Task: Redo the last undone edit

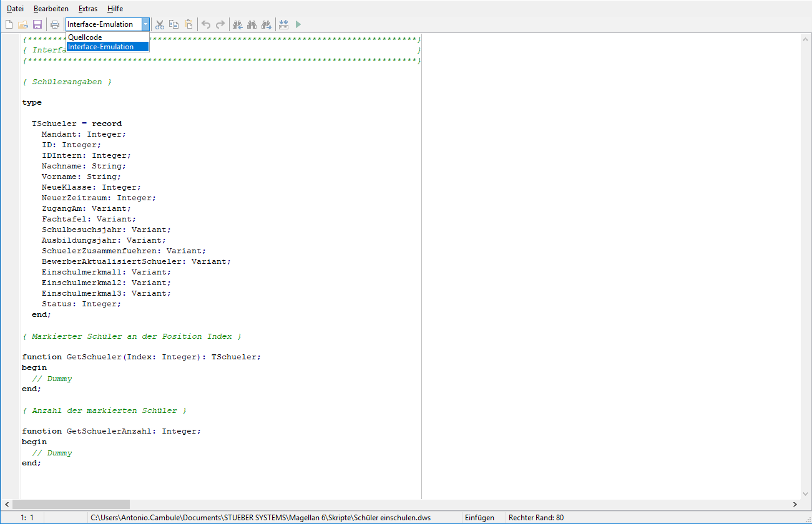Action: pyautogui.click(x=220, y=24)
